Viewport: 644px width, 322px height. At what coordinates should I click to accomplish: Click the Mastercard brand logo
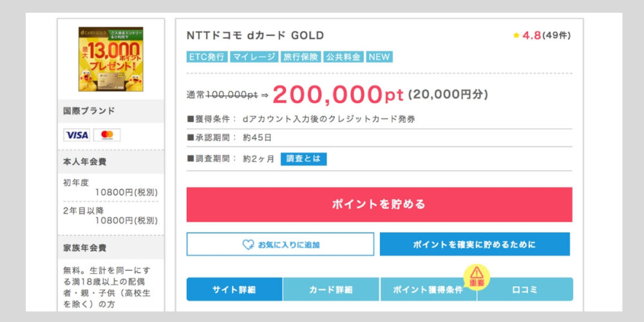107,135
